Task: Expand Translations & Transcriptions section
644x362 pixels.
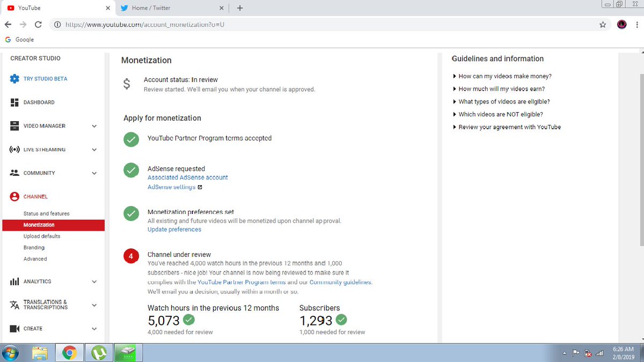Action: tap(94, 305)
